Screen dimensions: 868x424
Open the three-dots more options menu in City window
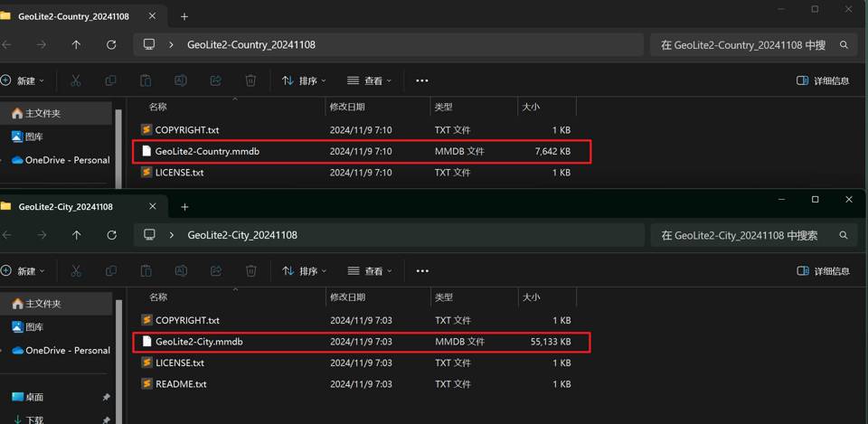(421, 271)
